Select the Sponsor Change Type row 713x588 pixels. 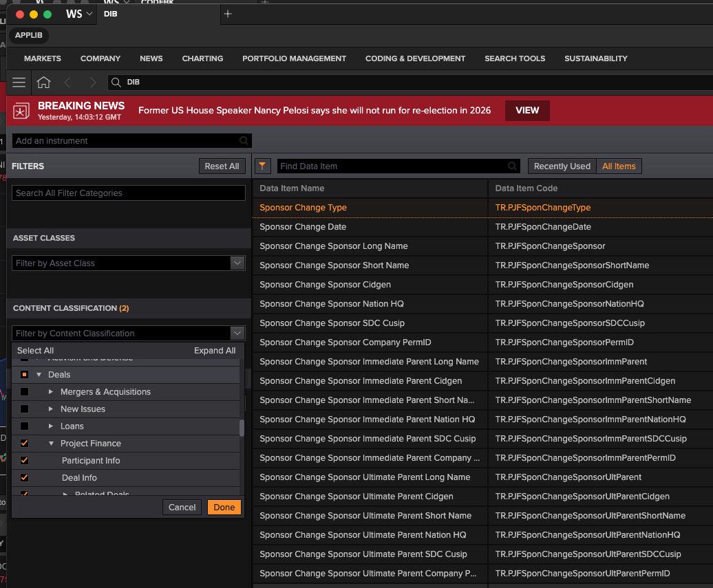point(482,208)
